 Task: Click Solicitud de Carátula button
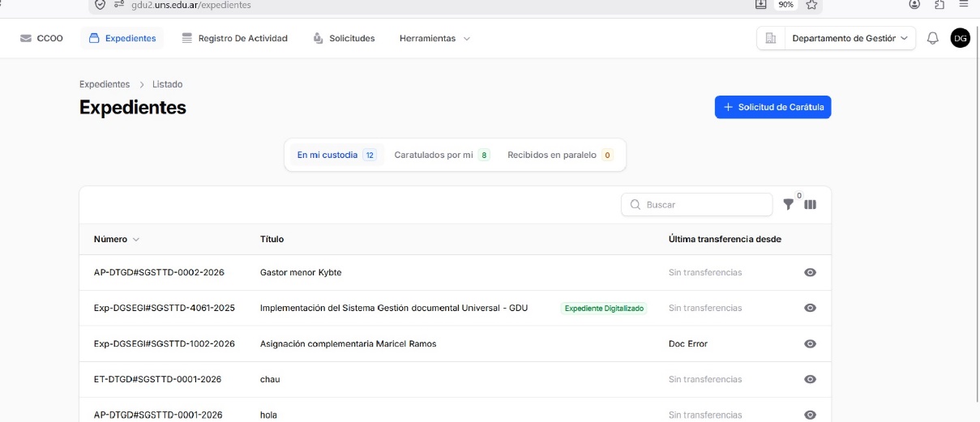[772, 107]
